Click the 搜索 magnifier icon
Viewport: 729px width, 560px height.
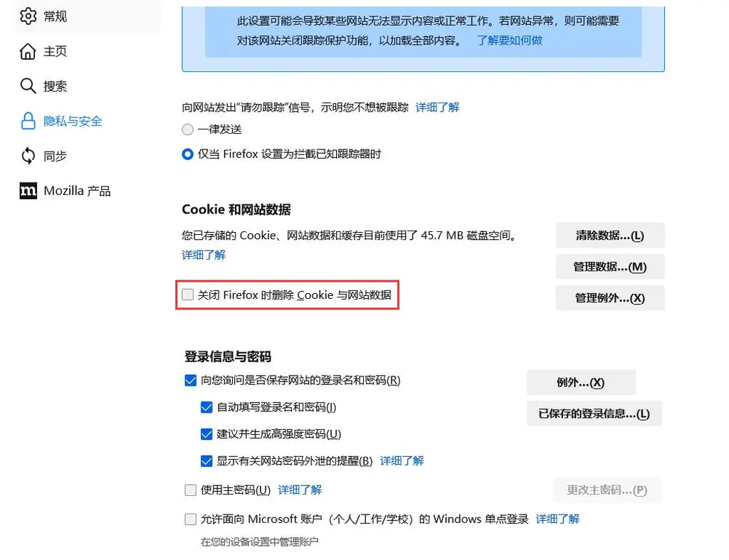point(28,86)
